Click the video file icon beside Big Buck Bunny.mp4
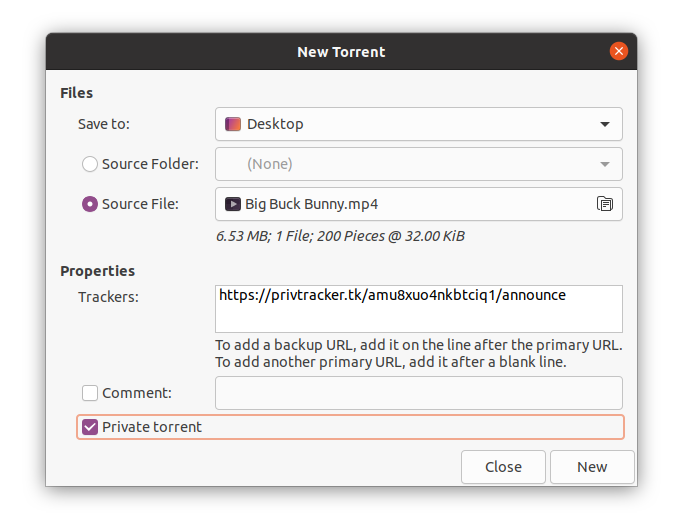The width and height of the screenshot is (679, 528). coord(232,204)
